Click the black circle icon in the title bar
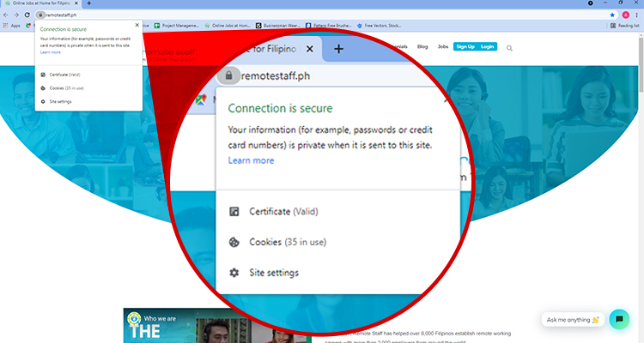Image resolution: width=644 pixels, height=343 pixels. 590,3
